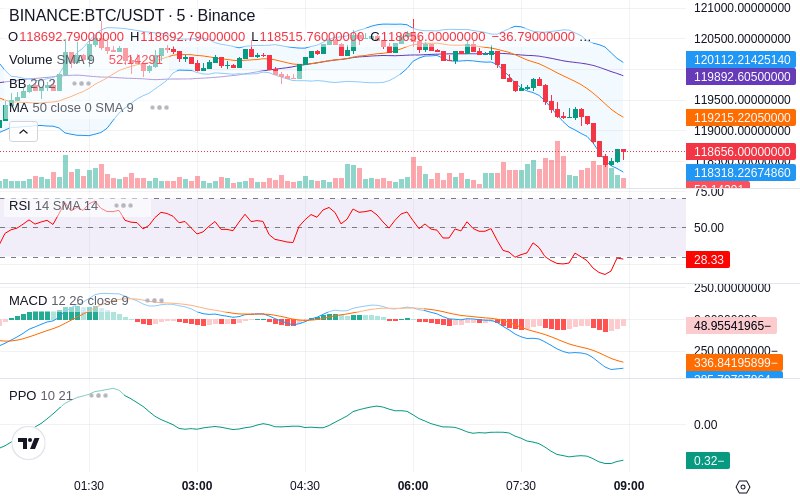Open more options for MA 50 close indicator
This screenshot has width=800, height=500.
click(160, 108)
